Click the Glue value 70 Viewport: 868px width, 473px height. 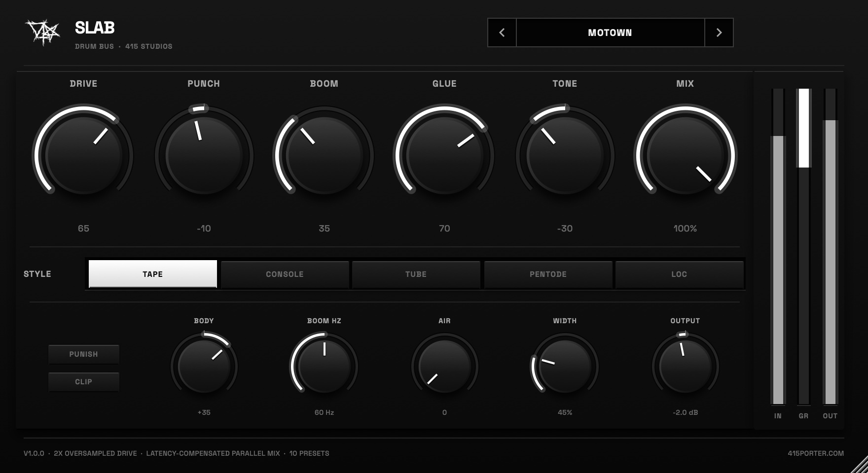(x=444, y=229)
